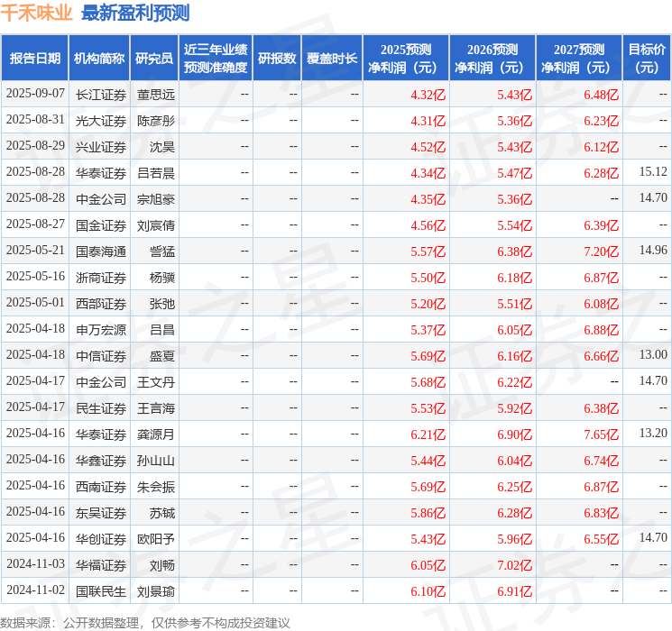Click the 最新盈利预测 heading
Screen dimensions: 672x631
[135, 13]
